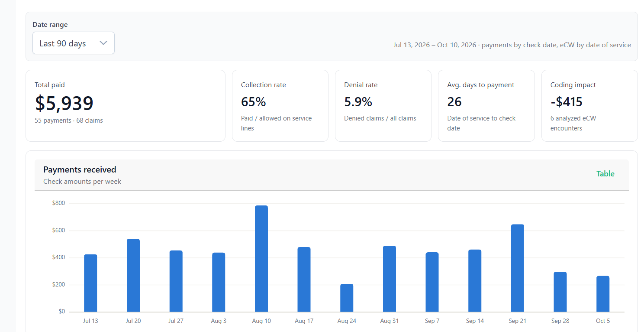Select the Oct 5 payments bar
644x332 pixels.
pos(603,294)
